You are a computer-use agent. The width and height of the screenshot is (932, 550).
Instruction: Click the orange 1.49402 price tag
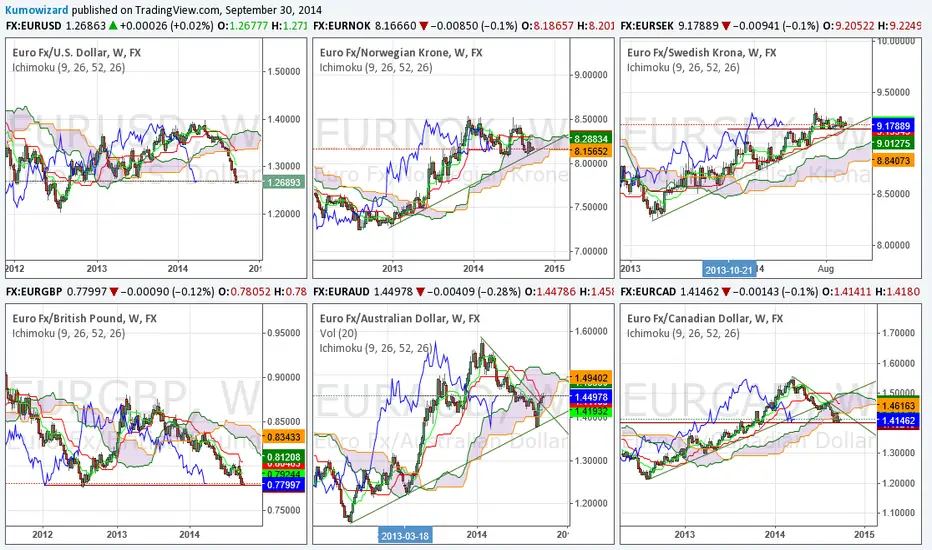pos(591,378)
